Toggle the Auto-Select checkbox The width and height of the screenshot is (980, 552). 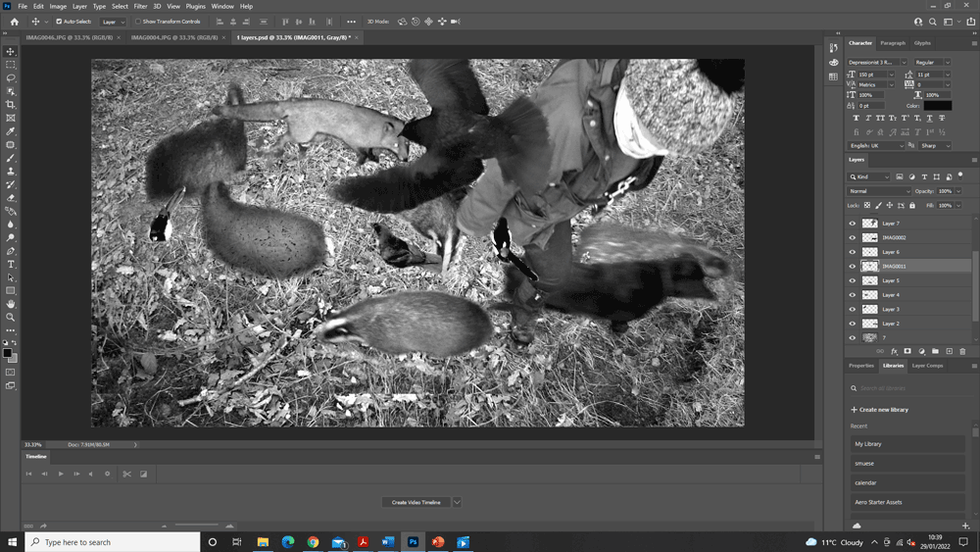59,22
